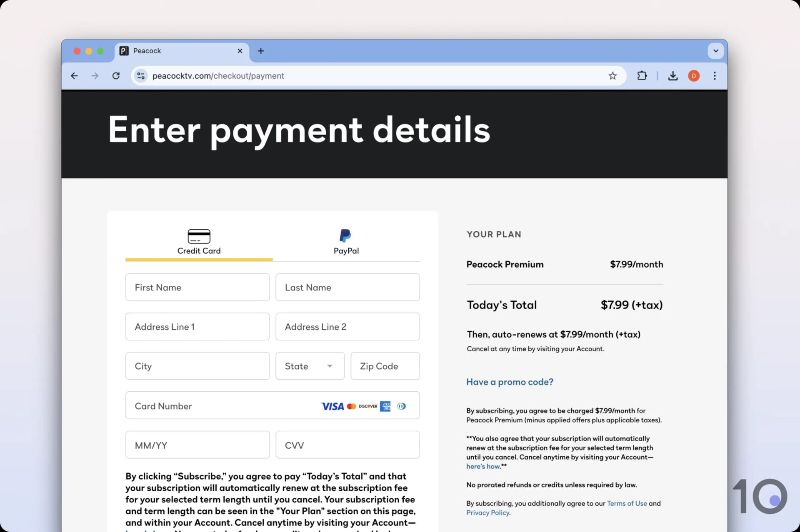Focus the Peacock browser tab
This screenshot has height=532, width=800.
[182, 51]
